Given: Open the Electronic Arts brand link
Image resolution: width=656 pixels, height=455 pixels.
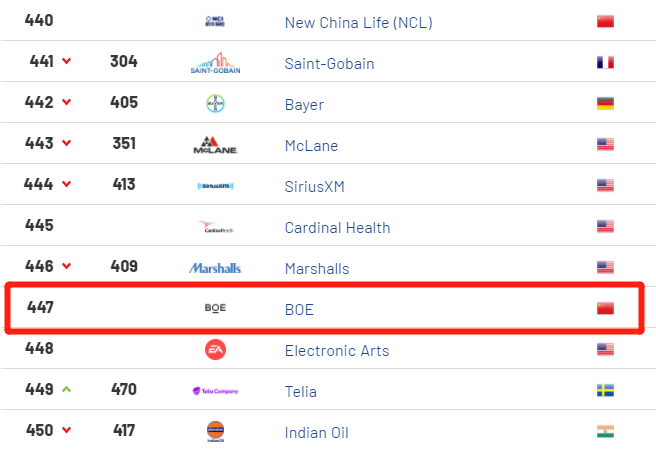Looking at the screenshot, I should coord(337,350).
